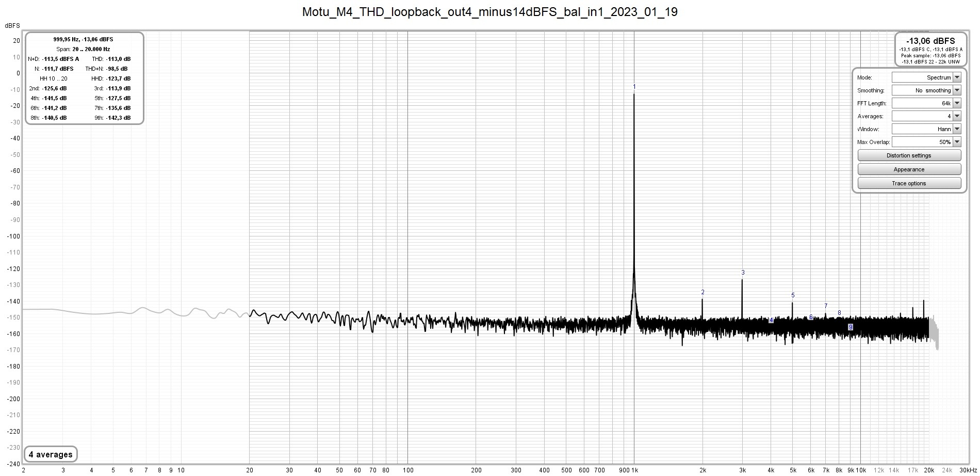Click the 'Peak sample: -13,06 dBFS' line

click(930, 55)
